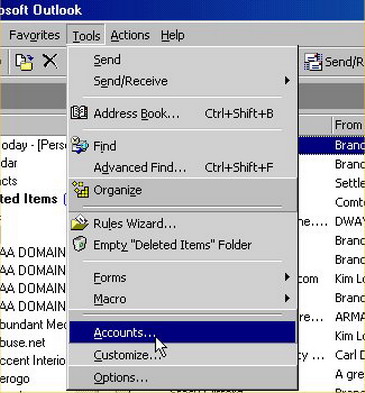Choose Send in the Tools menu

click(182, 60)
